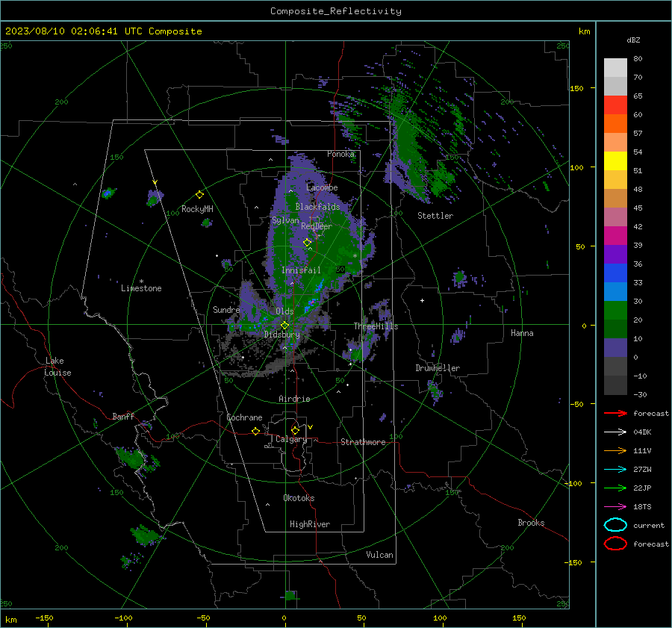The height and width of the screenshot is (628, 672).
Task: Pick the deep orange 60–57 dBZ swatch
Action: pos(615,124)
